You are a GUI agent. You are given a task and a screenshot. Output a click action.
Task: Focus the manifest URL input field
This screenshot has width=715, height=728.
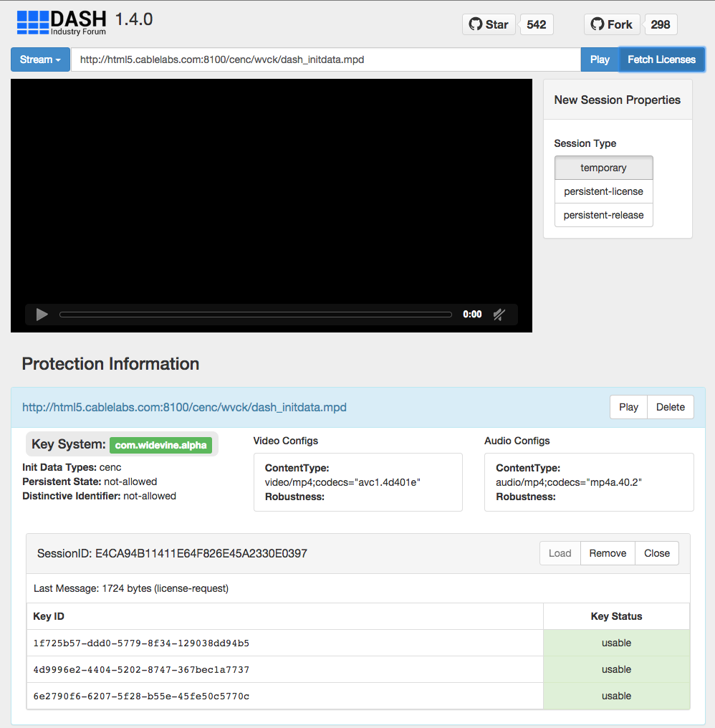pyautogui.click(x=325, y=59)
